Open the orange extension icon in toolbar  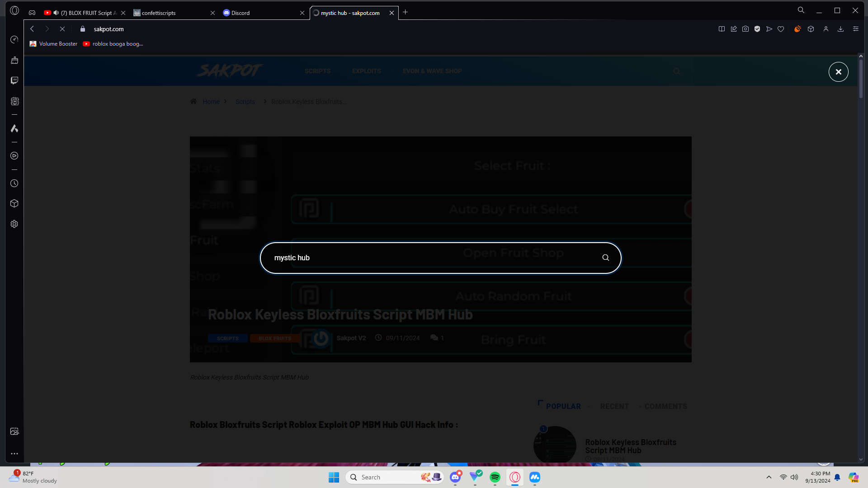pos(797,29)
